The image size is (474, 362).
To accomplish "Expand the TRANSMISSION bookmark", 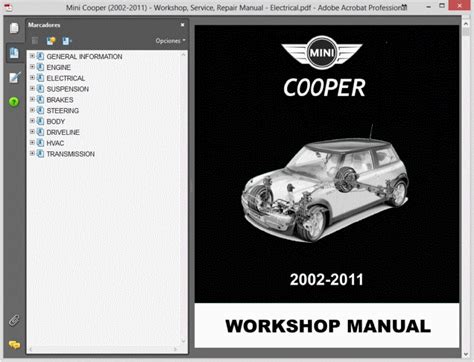I will [32, 153].
